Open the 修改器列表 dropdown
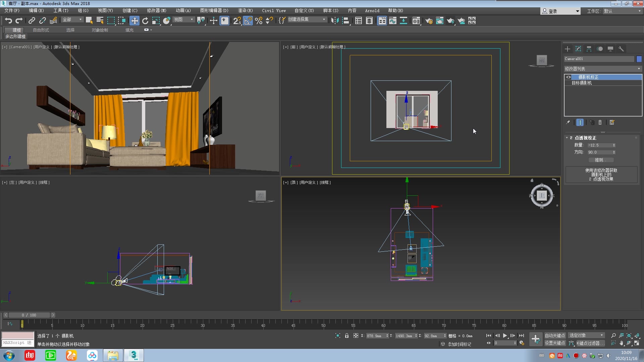 pyautogui.click(x=602, y=68)
